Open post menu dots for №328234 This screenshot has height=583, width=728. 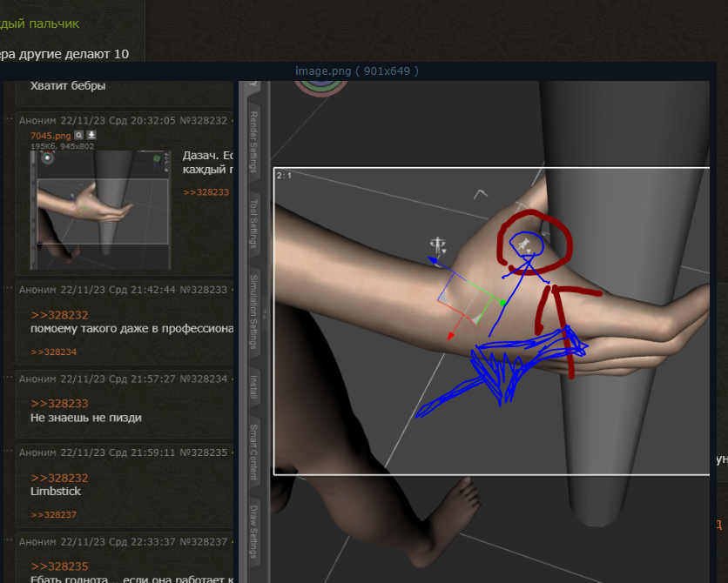pos(8,377)
